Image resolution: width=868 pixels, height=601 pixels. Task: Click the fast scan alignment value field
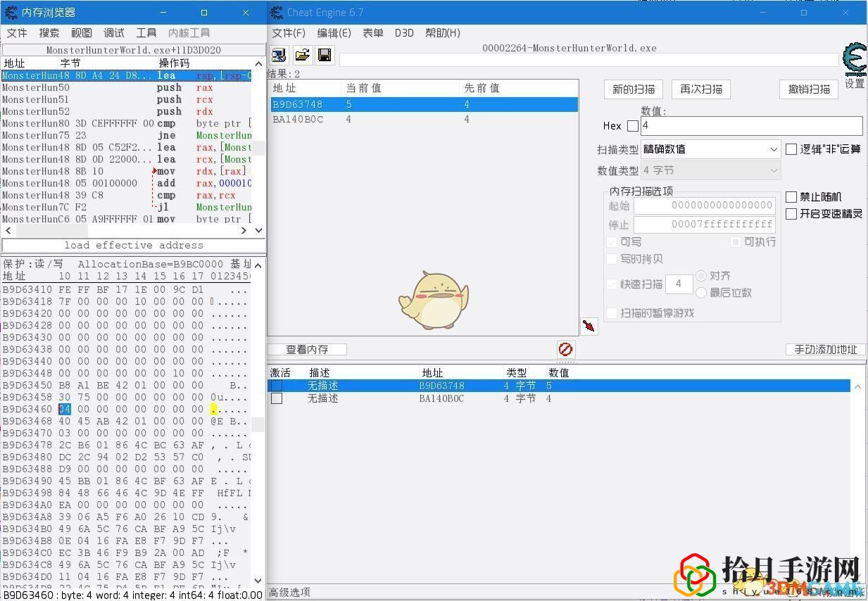point(679,284)
